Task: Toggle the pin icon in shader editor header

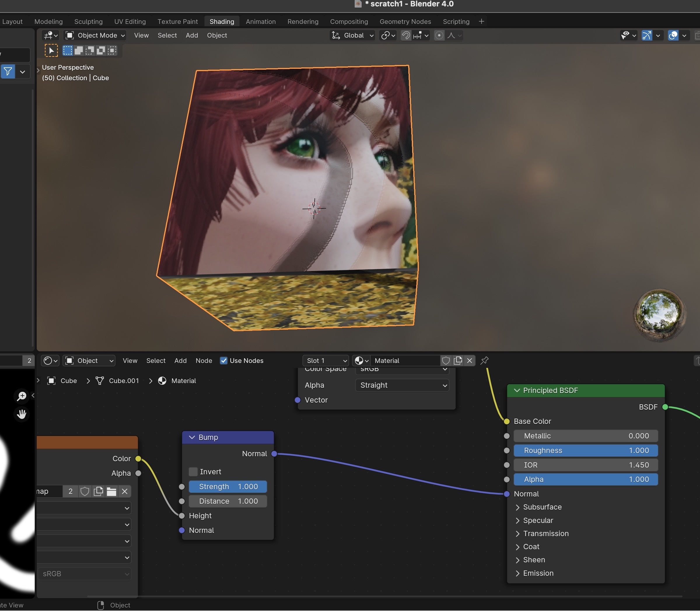Action: coord(484,360)
